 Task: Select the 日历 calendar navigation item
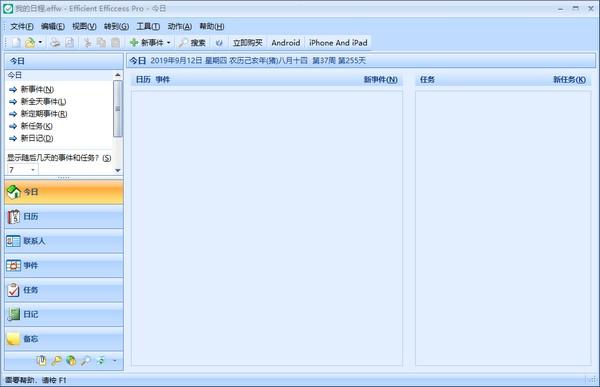(x=64, y=217)
